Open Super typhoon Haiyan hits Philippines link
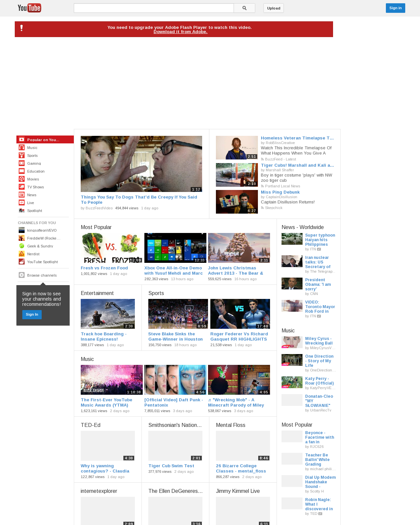420x525 pixels. coord(320,240)
